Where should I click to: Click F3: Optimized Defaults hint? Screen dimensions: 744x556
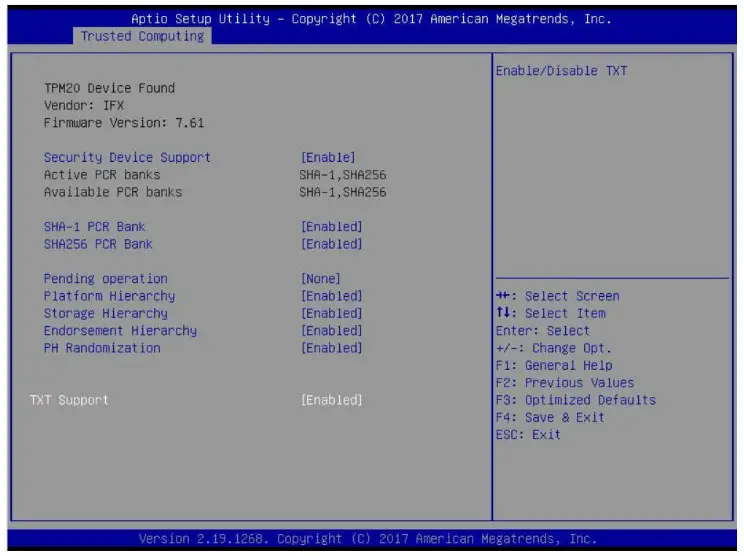click(x=576, y=400)
